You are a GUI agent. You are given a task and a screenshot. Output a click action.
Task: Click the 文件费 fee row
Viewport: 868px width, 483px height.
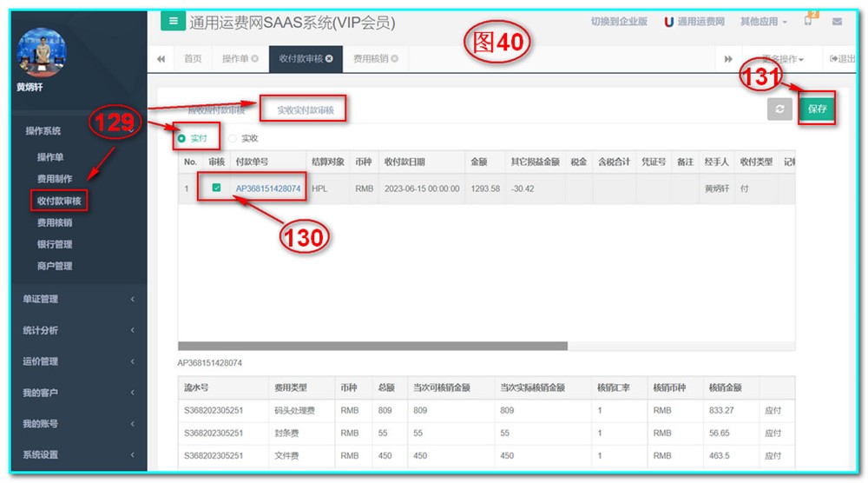pyautogui.click(x=487, y=456)
